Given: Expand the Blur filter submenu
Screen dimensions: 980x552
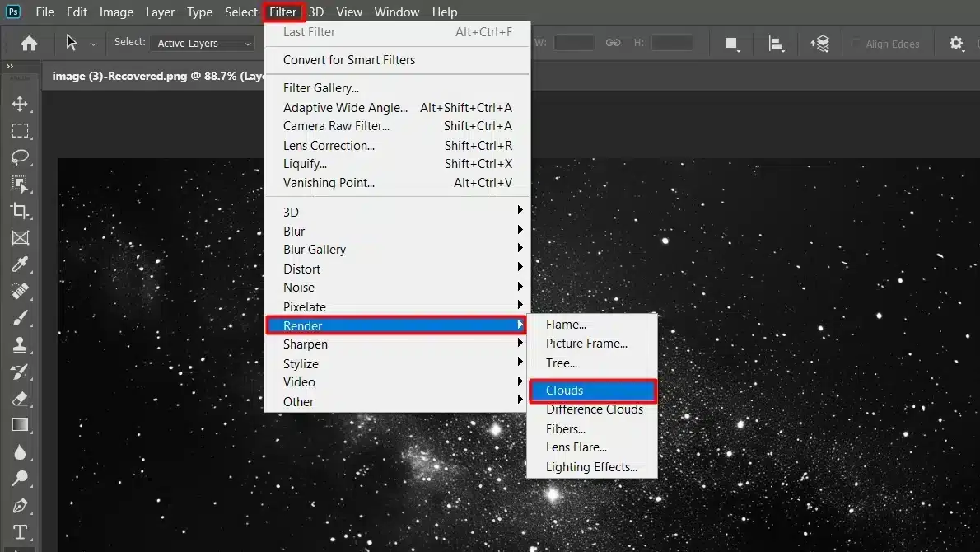Looking at the screenshot, I should tap(397, 231).
